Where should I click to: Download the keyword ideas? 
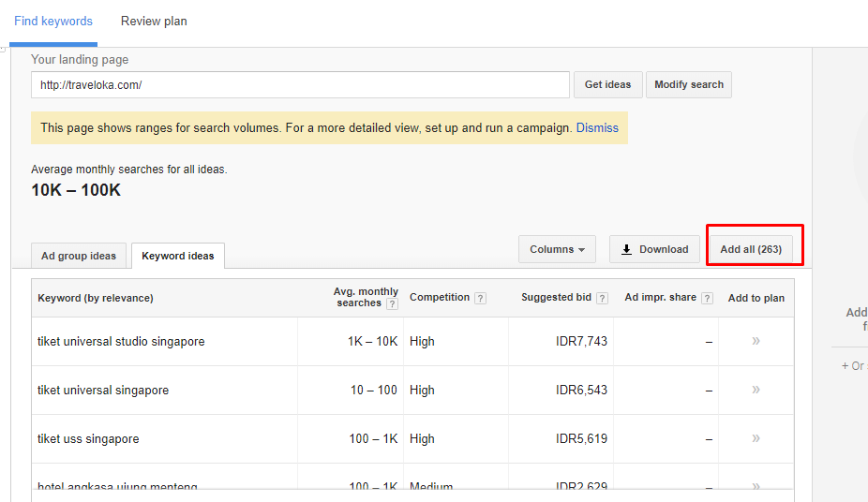(654, 249)
